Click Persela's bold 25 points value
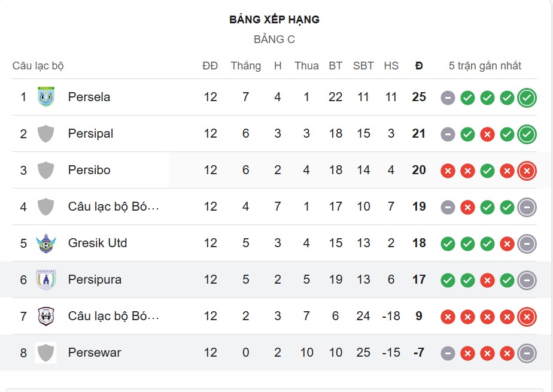This screenshot has width=553, height=392. click(419, 96)
